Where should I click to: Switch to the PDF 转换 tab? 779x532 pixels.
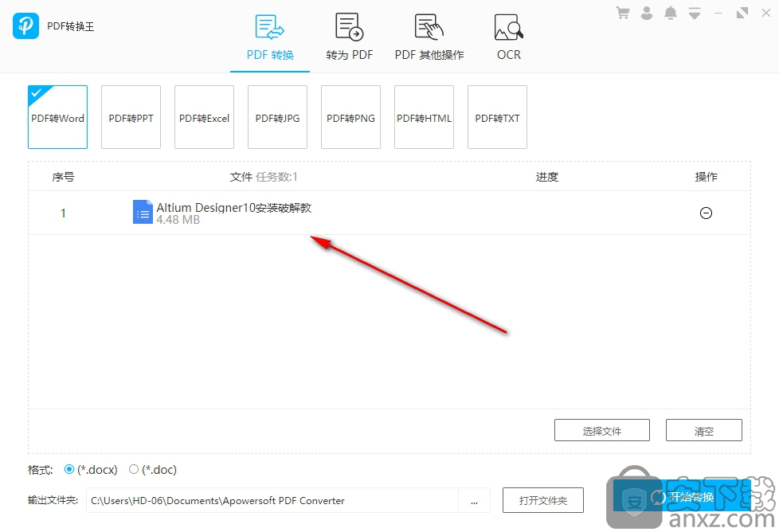[270, 37]
